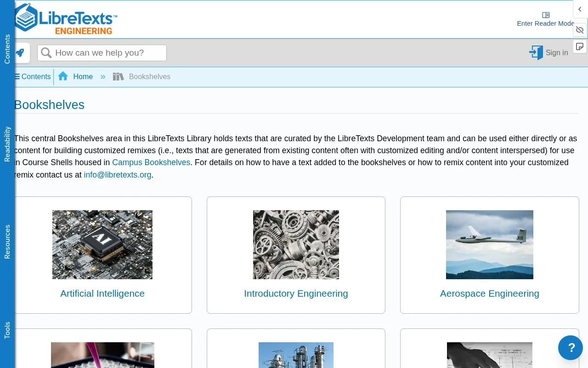Click the rocket icon button
This screenshot has width=588, height=368.
pyautogui.click(x=20, y=53)
